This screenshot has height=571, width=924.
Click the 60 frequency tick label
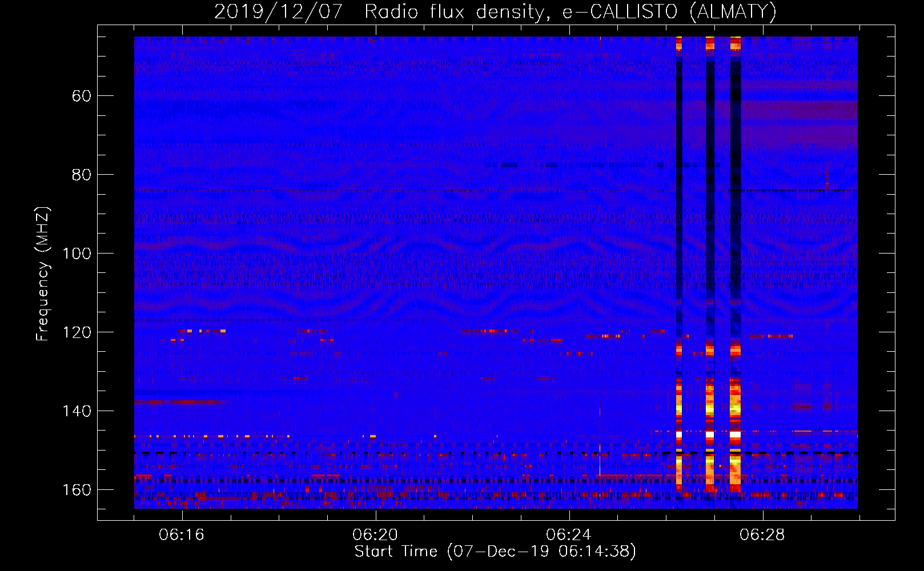point(81,96)
